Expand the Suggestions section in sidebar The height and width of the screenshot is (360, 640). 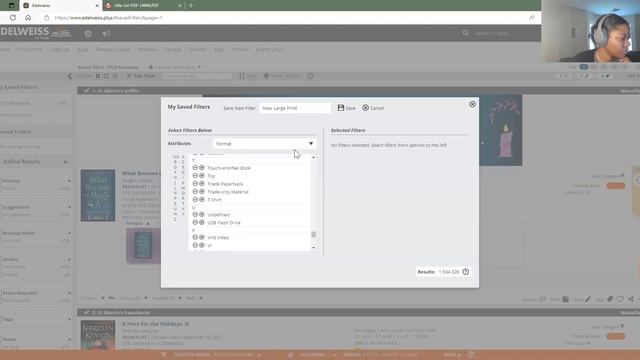coord(69,207)
